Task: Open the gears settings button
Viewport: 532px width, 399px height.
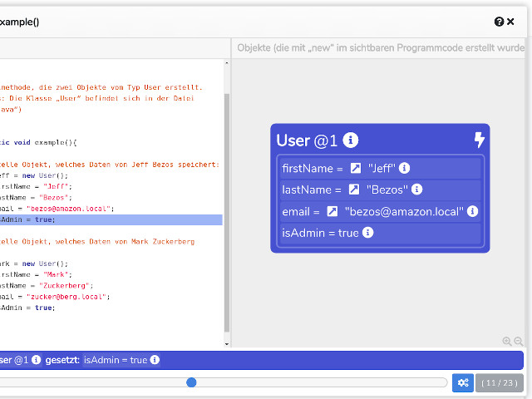Action: pyautogui.click(x=463, y=382)
